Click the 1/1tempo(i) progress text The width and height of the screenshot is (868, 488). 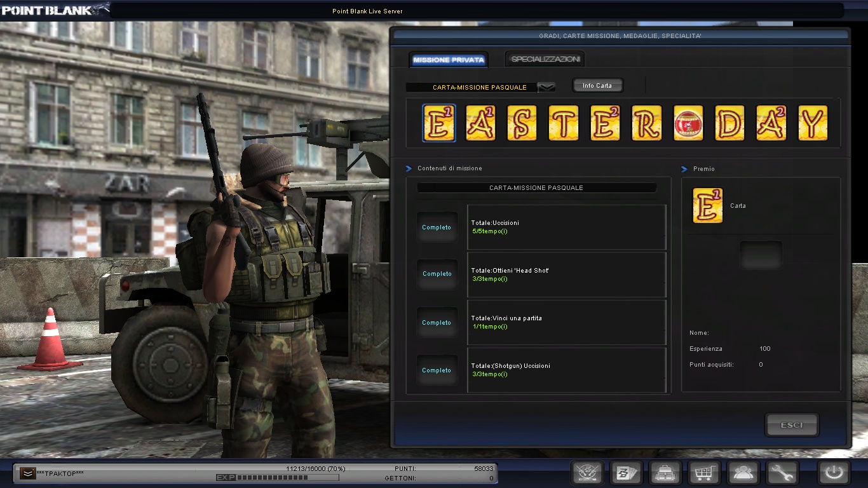pyautogui.click(x=490, y=327)
